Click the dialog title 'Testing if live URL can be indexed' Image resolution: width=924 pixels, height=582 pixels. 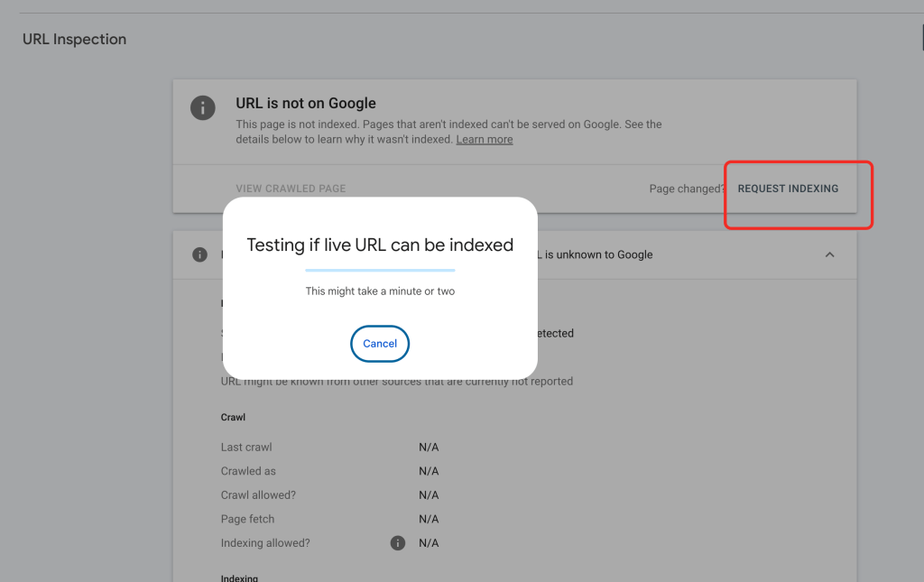(380, 245)
